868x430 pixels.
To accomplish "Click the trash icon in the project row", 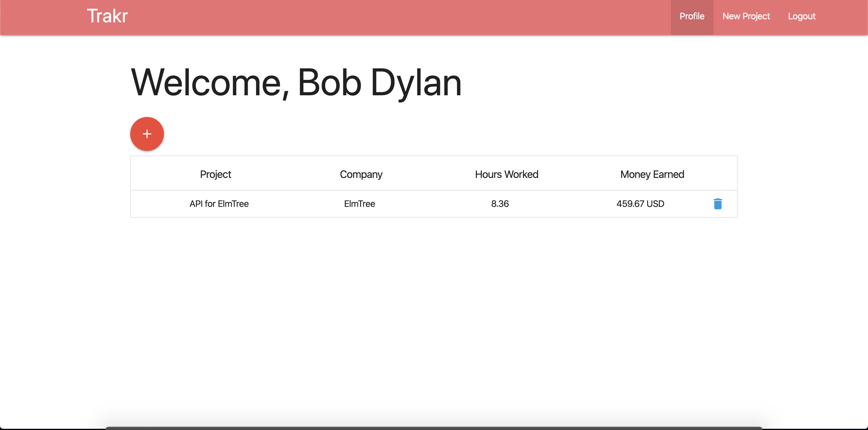I will [718, 204].
